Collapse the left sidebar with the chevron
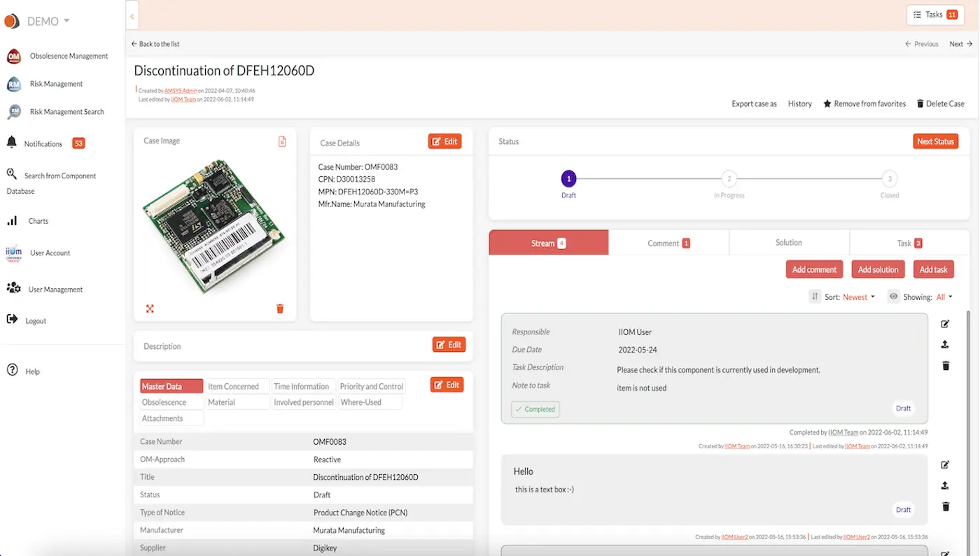This screenshot has height=556, width=980. (x=132, y=15)
